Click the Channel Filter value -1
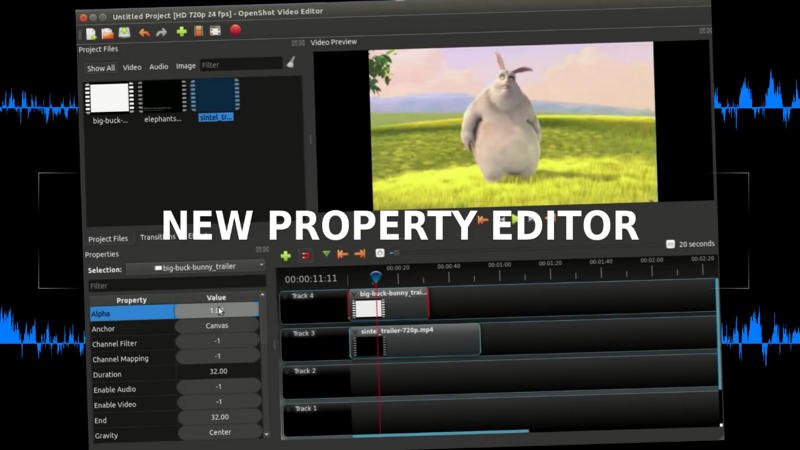The image size is (800, 450). point(218,341)
